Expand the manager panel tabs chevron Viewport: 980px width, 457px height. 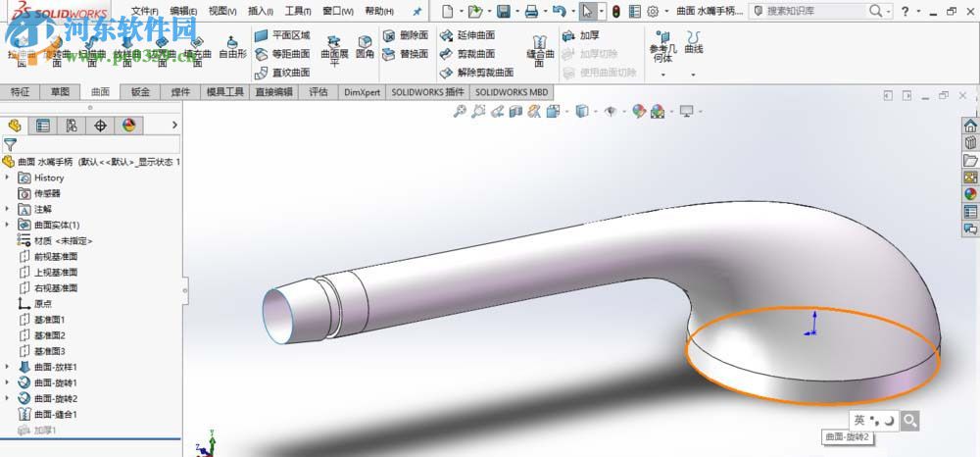[174, 126]
